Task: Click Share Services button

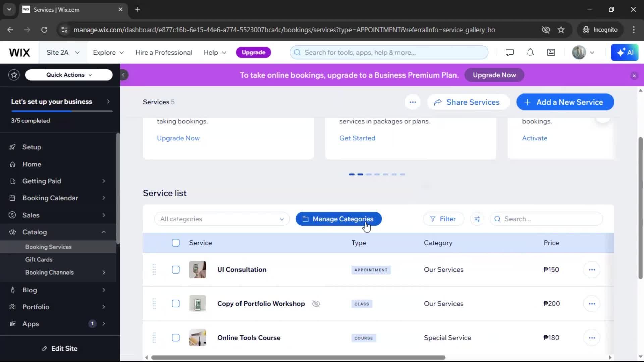Action: 468,102
